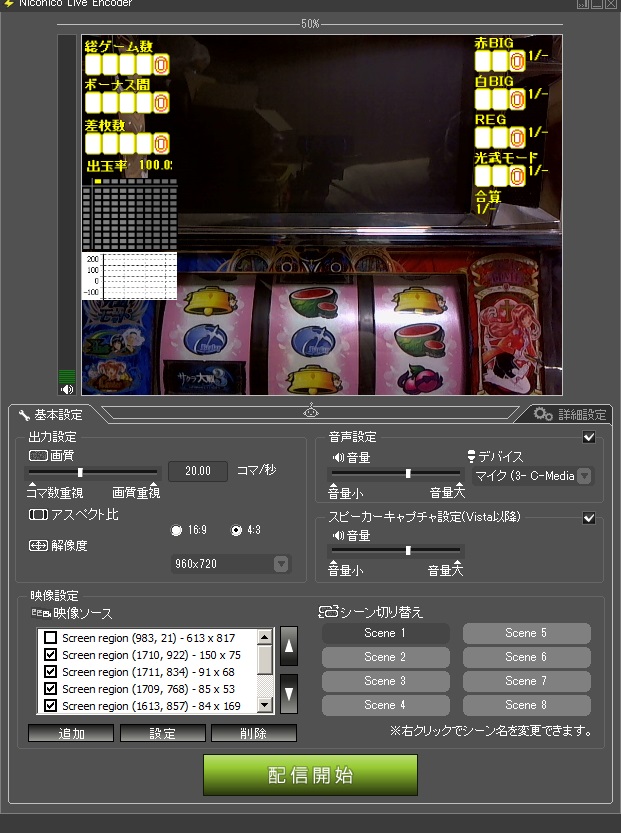Image resolution: width=621 pixels, height=833 pixels.
Task: Toggle the スピーカーキャプチャ設定 checkbox
Action: [589, 518]
